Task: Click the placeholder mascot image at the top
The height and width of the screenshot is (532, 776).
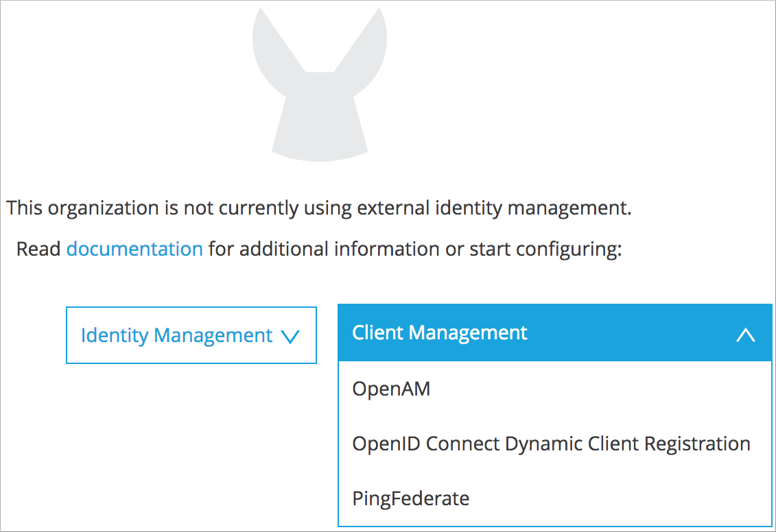Action: (320, 82)
